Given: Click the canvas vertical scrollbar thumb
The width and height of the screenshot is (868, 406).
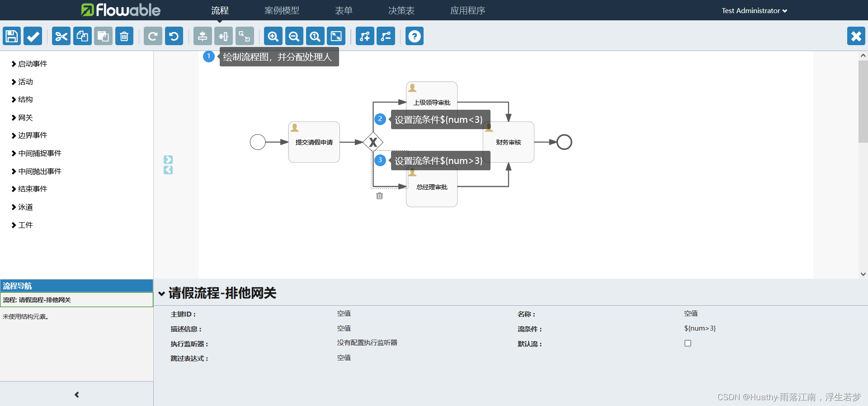Looking at the screenshot, I should point(863,102).
